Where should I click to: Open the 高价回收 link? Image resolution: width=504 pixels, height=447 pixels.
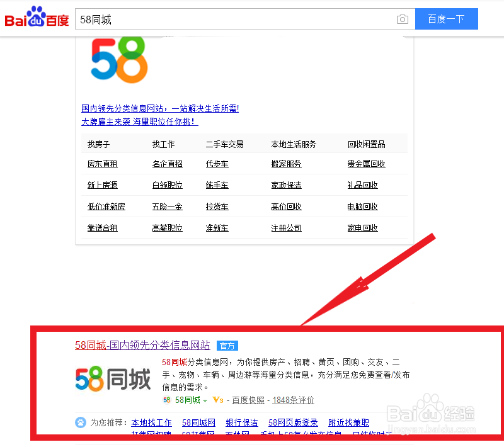[287, 207]
